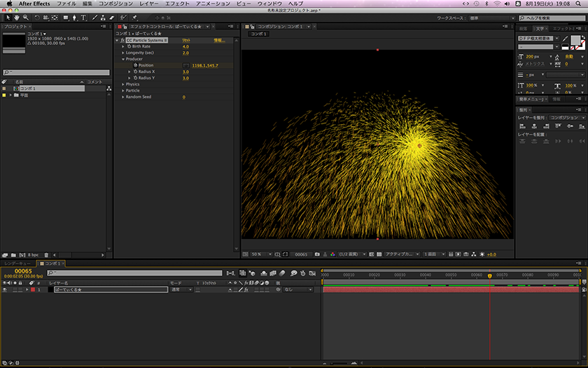Select the Horizontal Type tool

(84, 17)
